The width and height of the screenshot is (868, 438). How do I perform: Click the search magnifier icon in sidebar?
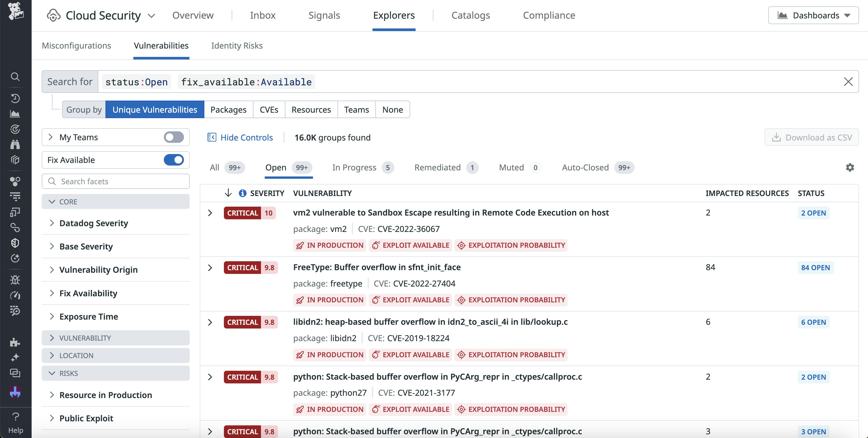[x=15, y=77]
